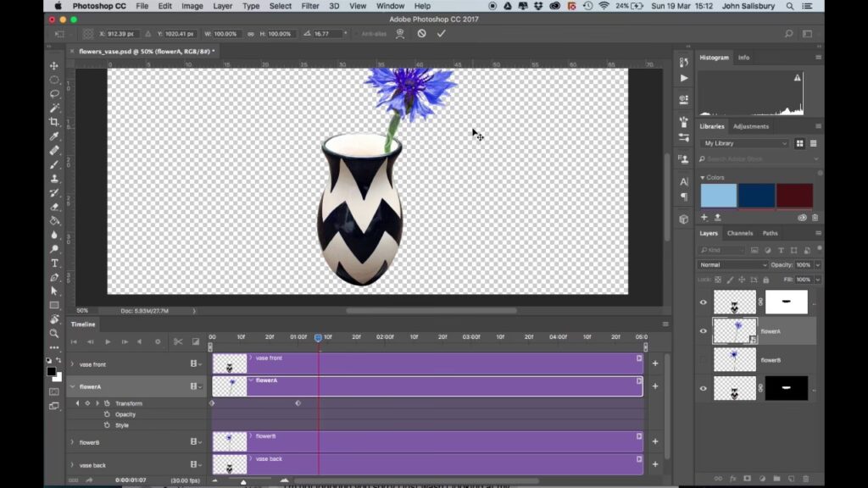Click the scissors split-at-playhead icon
This screenshot has height=488, width=868.
tap(178, 341)
